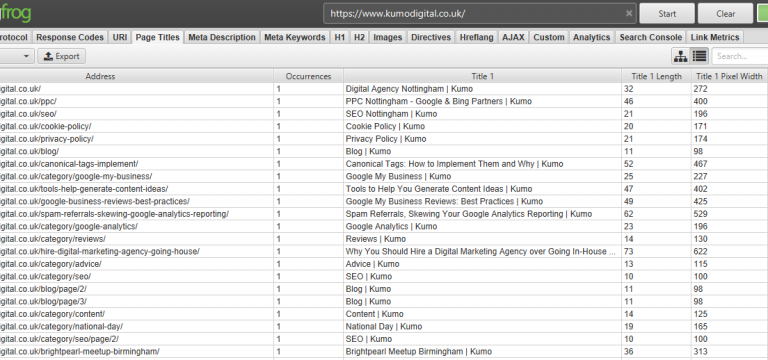Sort by Title 1 Length column
This screenshot has width=768, height=360.
pyautogui.click(x=656, y=76)
